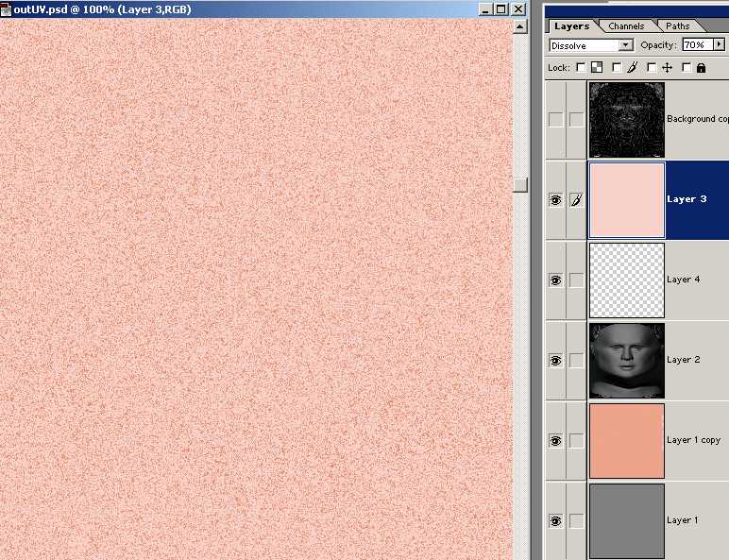Click the paintbrush icon on Layer 3
Viewport: 729px width, 560px height.
(x=575, y=200)
